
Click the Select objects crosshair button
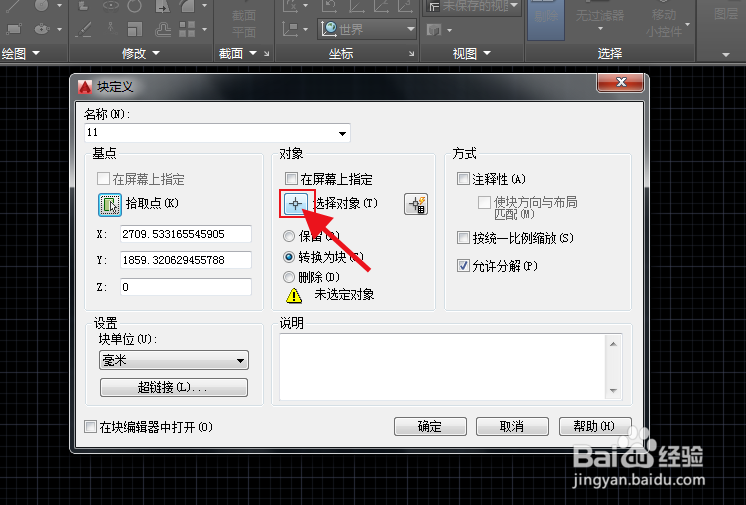point(295,204)
